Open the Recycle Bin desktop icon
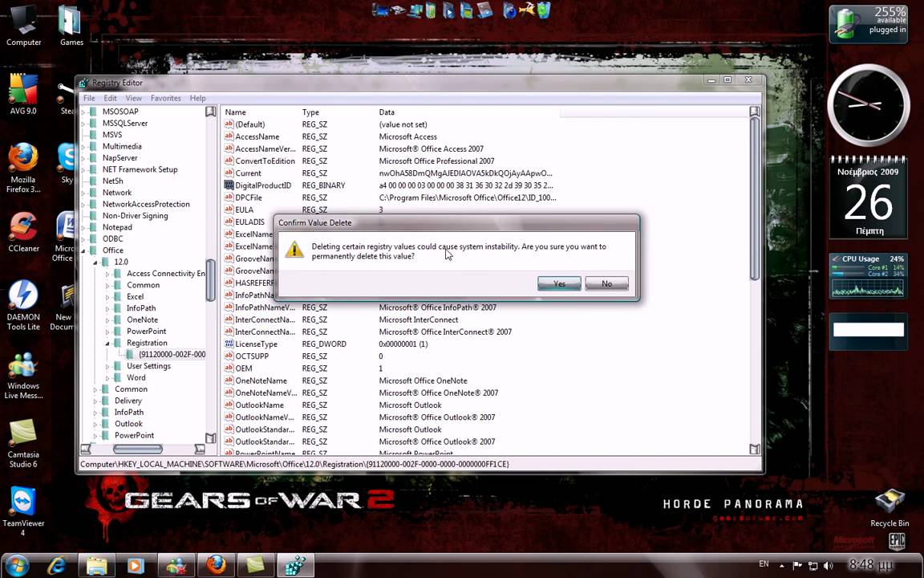 click(890, 508)
